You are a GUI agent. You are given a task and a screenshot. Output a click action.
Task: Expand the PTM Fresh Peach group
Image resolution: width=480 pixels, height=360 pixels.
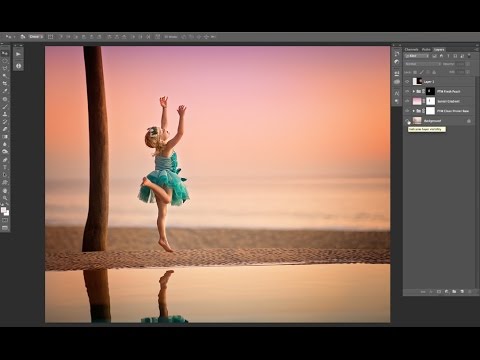[x=414, y=91]
